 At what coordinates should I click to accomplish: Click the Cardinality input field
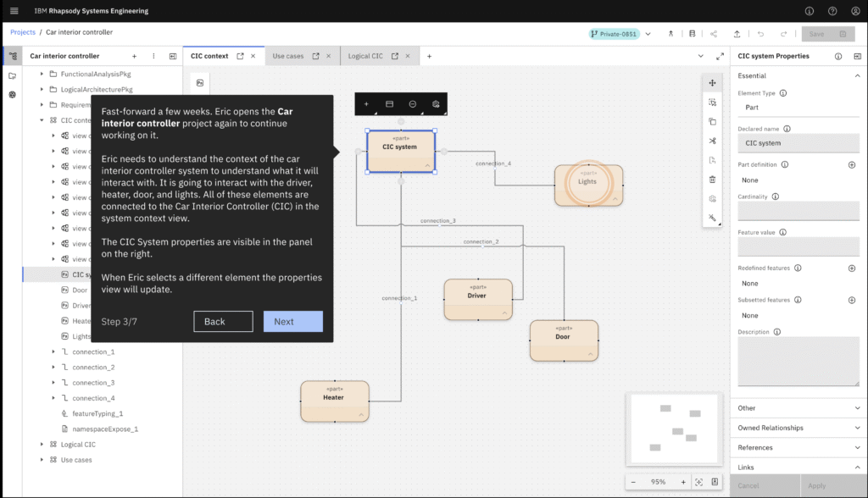(798, 211)
